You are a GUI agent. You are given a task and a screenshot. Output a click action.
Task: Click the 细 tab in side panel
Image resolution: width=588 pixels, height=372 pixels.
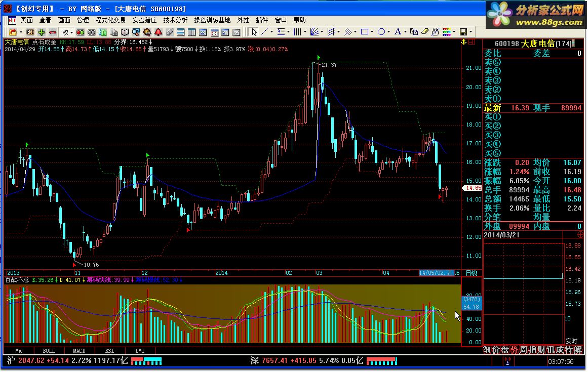click(x=487, y=350)
